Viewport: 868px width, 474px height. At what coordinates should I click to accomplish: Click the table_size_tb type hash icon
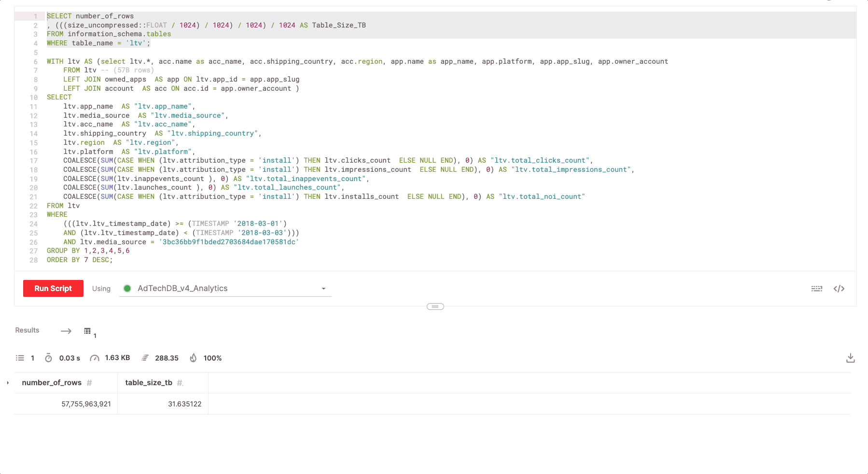180,383
